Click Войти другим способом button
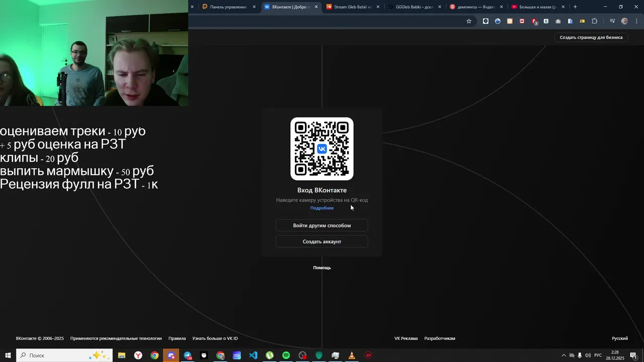The image size is (644, 362). 322,225
